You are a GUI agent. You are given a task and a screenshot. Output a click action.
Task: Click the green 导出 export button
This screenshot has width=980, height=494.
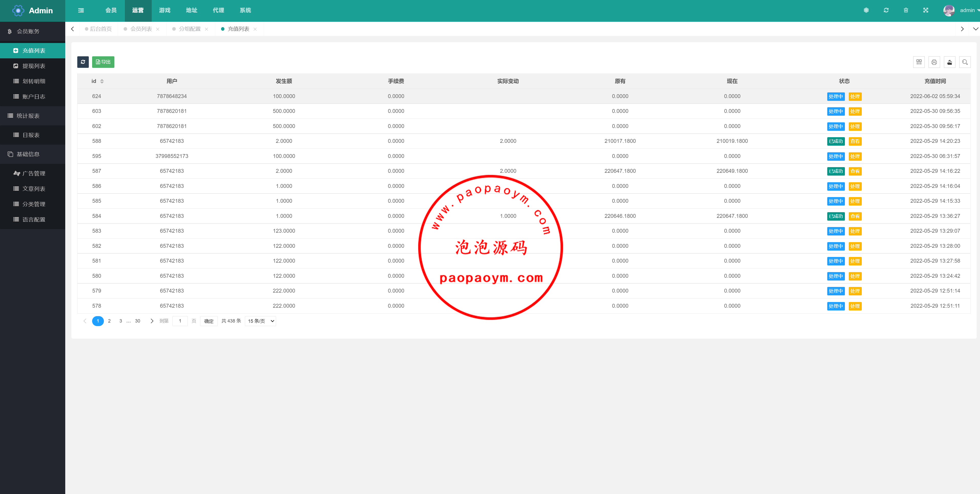coord(103,62)
